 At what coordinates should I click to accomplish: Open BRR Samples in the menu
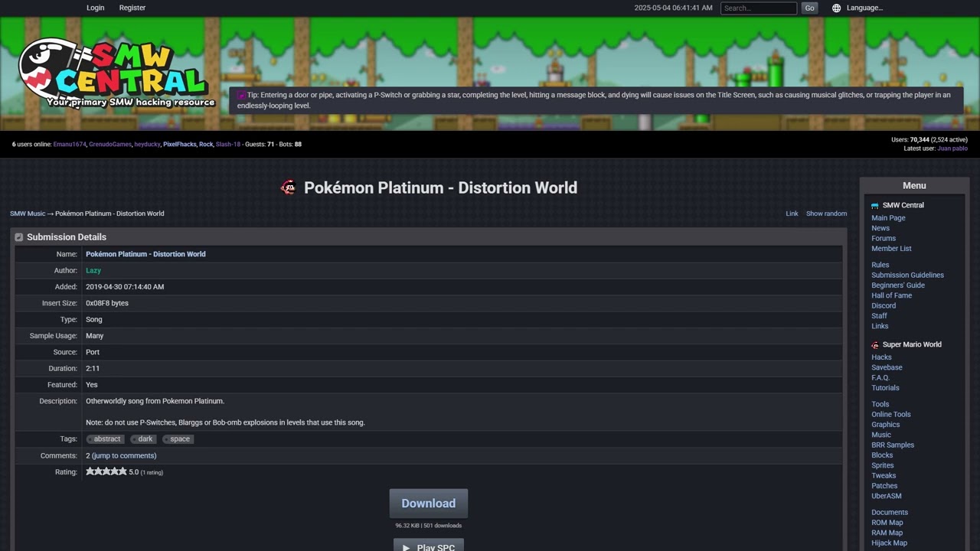(893, 445)
